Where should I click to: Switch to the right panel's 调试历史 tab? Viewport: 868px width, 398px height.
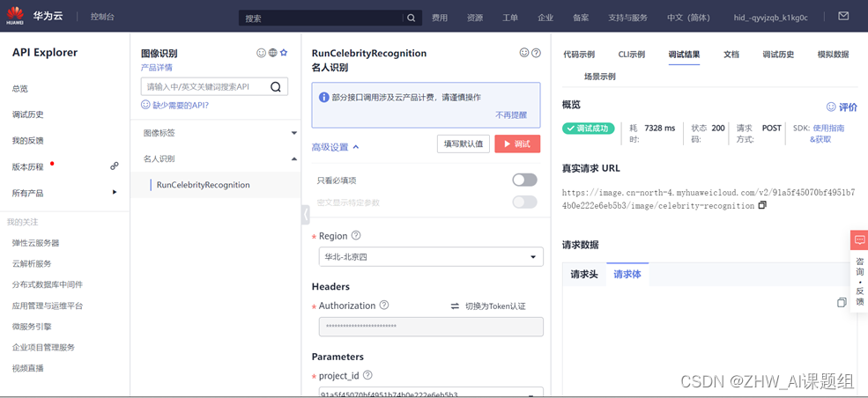click(778, 55)
